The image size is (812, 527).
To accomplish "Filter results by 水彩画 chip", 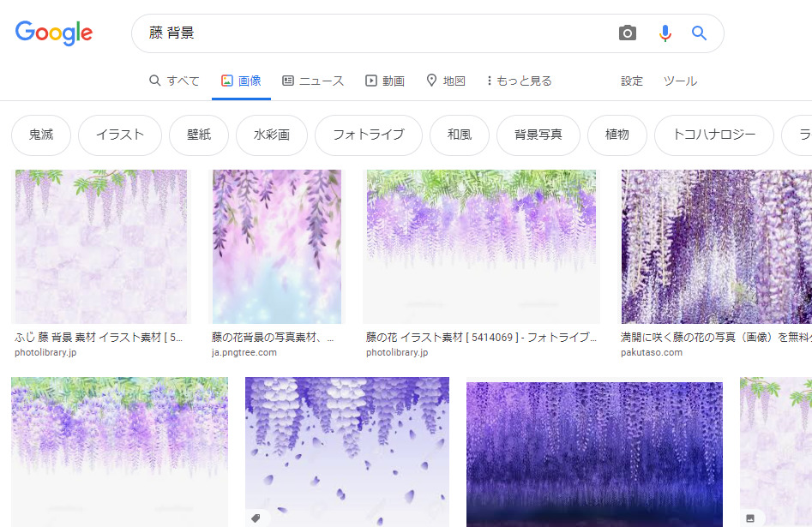I will [x=271, y=135].
